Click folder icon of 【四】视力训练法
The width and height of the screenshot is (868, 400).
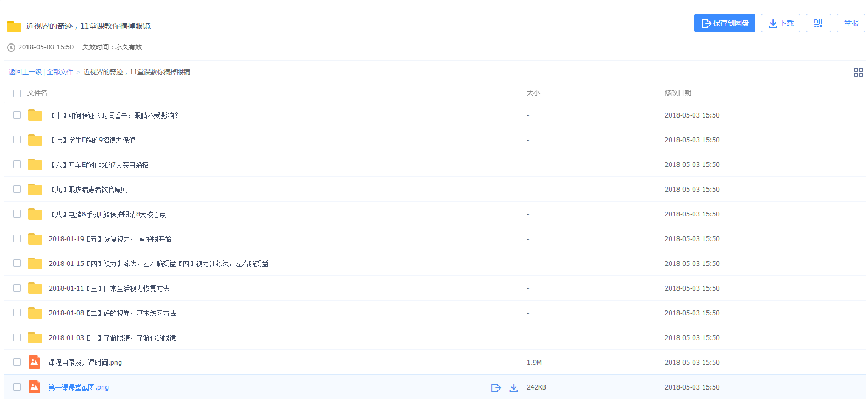pyautogui.click(x=35, y=263)
